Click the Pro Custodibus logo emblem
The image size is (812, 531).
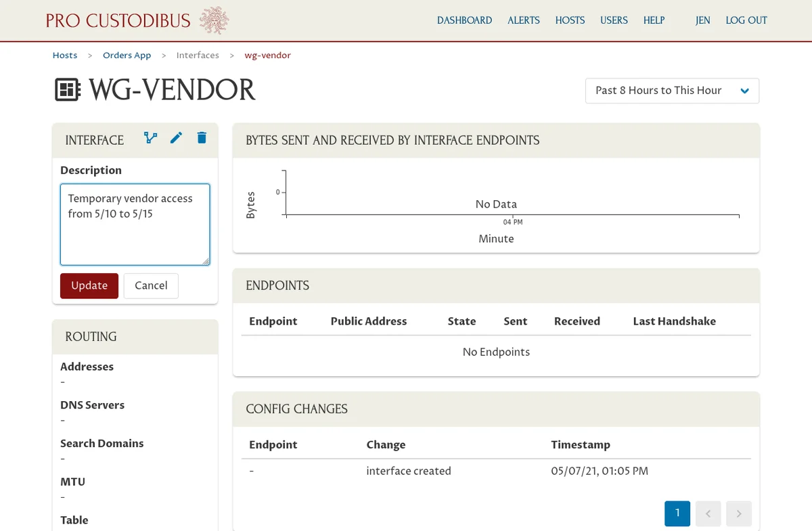pyautogui.click(x=214, y=20)
